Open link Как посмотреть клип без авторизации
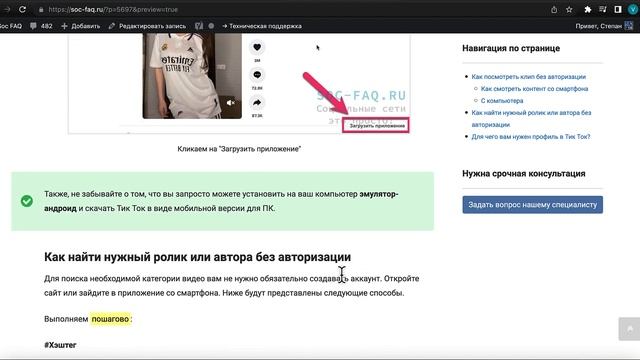 pyautogui.click(x=529, y=77)
